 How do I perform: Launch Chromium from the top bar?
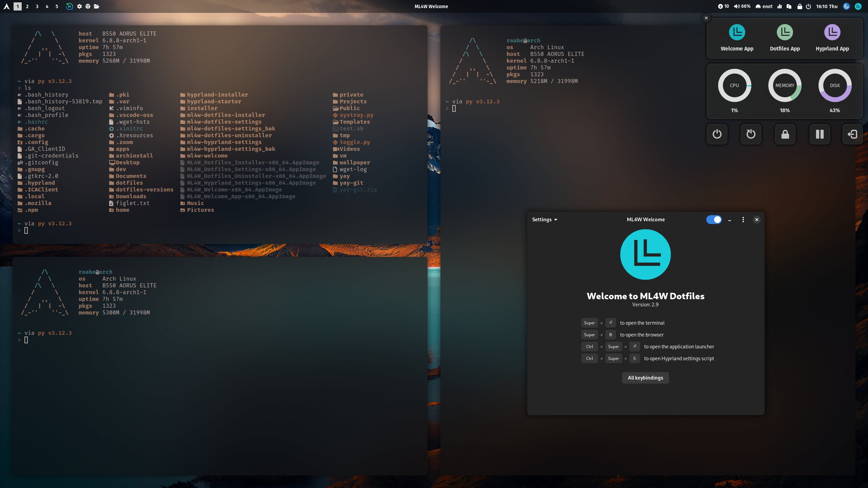point(88,6)
